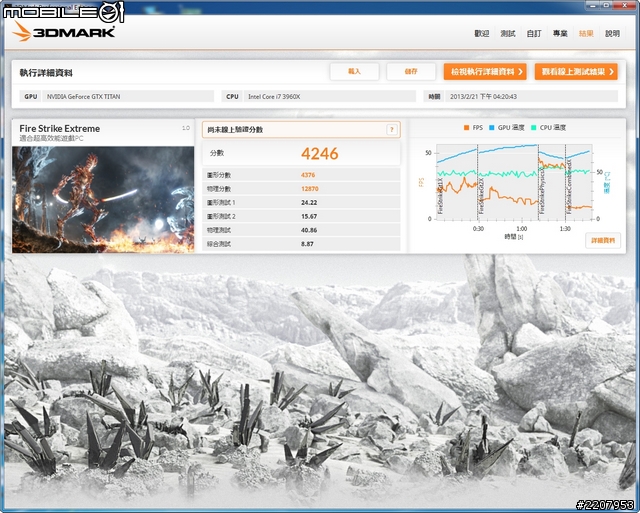Click the FireStrikeCombinedX marker in the graph

(x=569, y=187)
